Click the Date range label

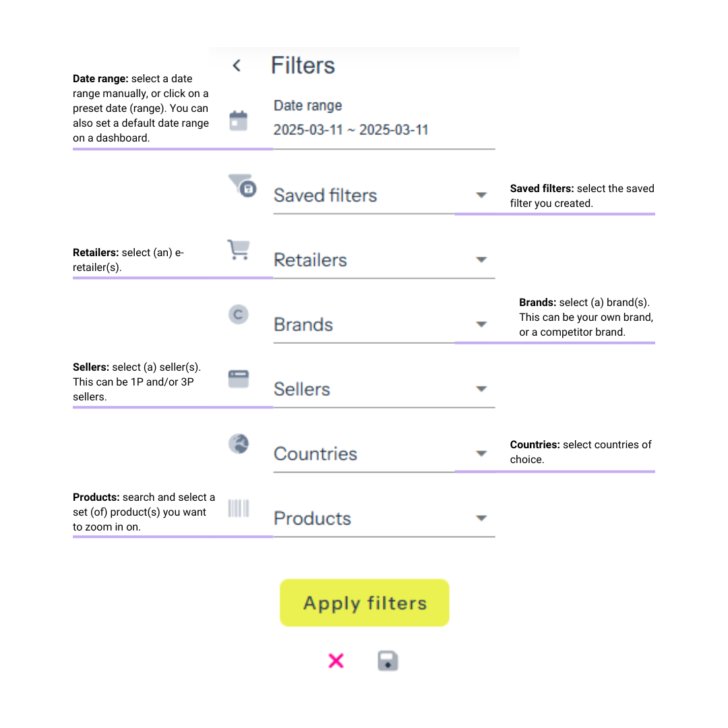pos(307,106)
